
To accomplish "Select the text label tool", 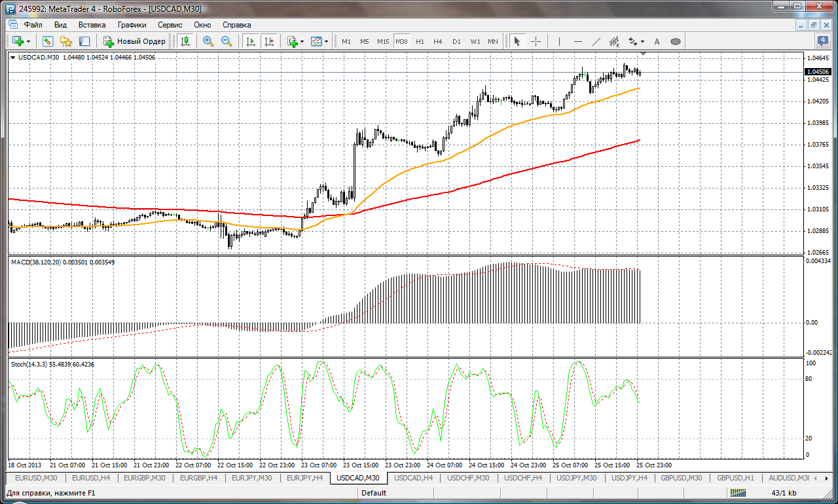I will (x=657, y=41).
